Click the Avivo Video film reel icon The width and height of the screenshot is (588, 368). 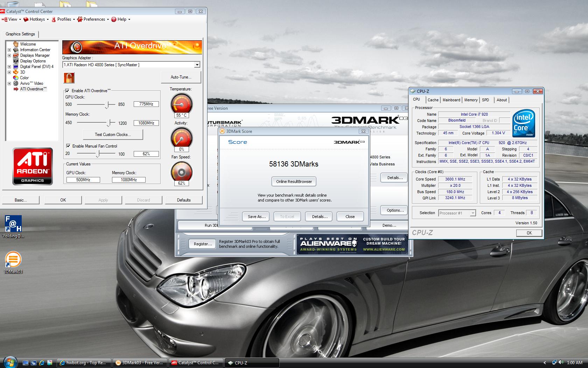pyautogui.click(x=16, y=83)
